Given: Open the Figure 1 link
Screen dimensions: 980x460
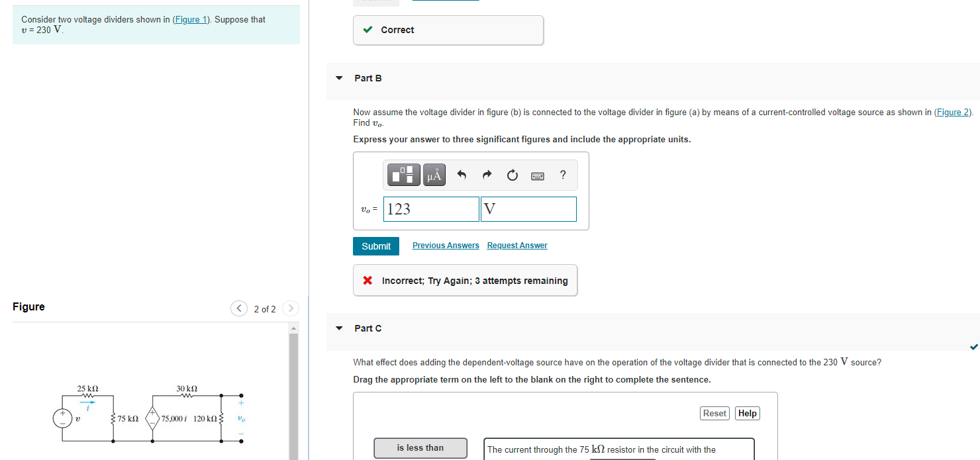Looking at the screenshot, I should tap(191, 19).
